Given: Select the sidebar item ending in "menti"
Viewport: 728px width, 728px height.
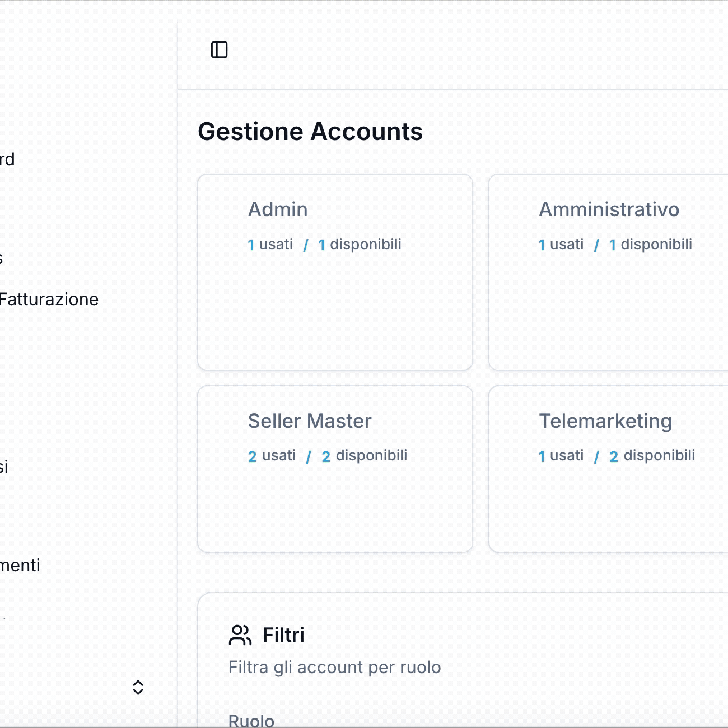Looking at the screenshot, I should pos(20,566).
